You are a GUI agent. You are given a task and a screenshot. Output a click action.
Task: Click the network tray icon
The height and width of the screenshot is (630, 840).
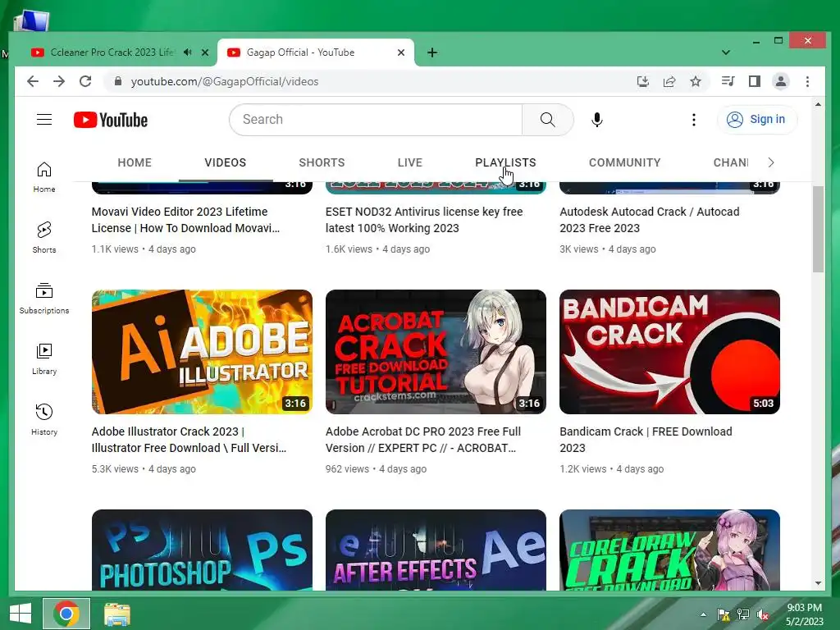(743, 614)
